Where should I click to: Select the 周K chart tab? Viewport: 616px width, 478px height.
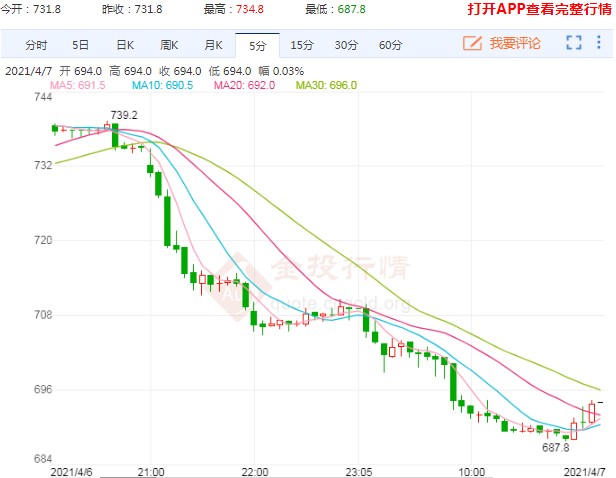click(169, 45)
